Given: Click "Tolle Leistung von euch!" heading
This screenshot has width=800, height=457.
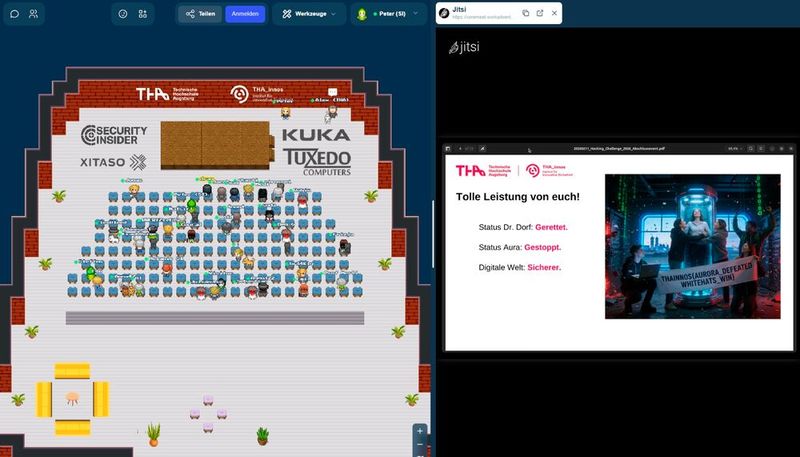Looking at the screenshot, I should [x=518, y=196].
